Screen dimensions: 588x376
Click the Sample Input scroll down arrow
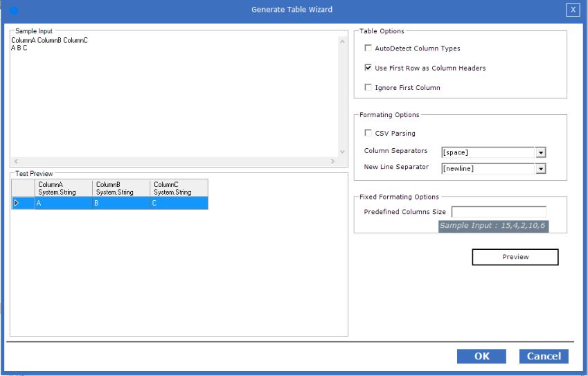click(x=341, y=151)
